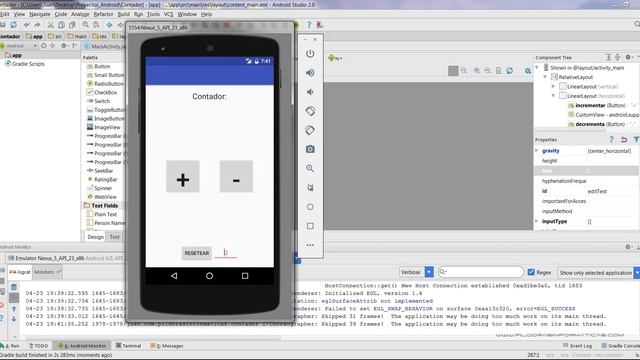
Task: Click the text field next to RESETEAR
Action: pos(226,253)
